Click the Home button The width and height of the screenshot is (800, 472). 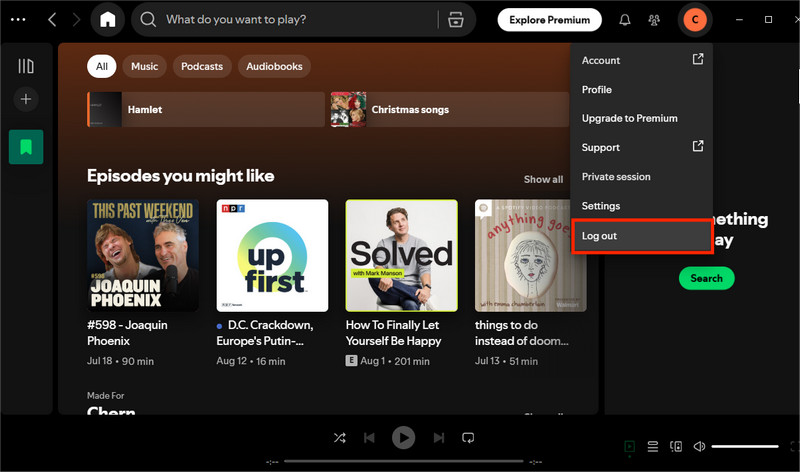coord(107,19)
